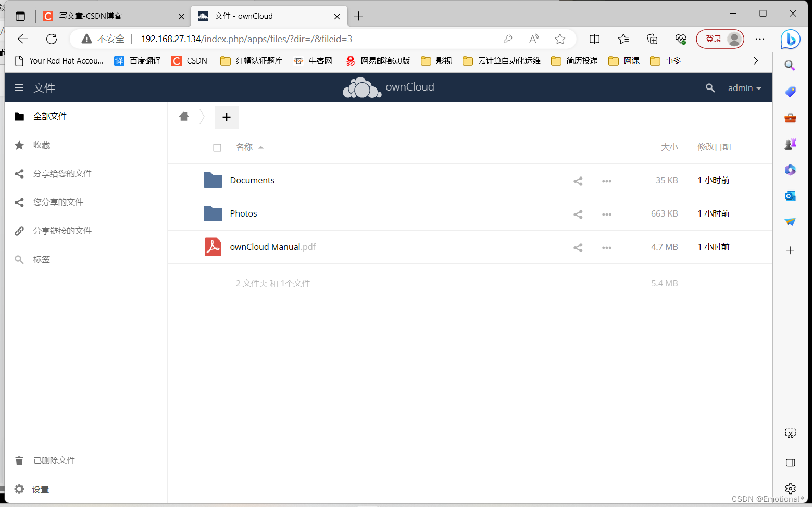
Task: Share the Documents folder
Action: click(x=578, y=181)
